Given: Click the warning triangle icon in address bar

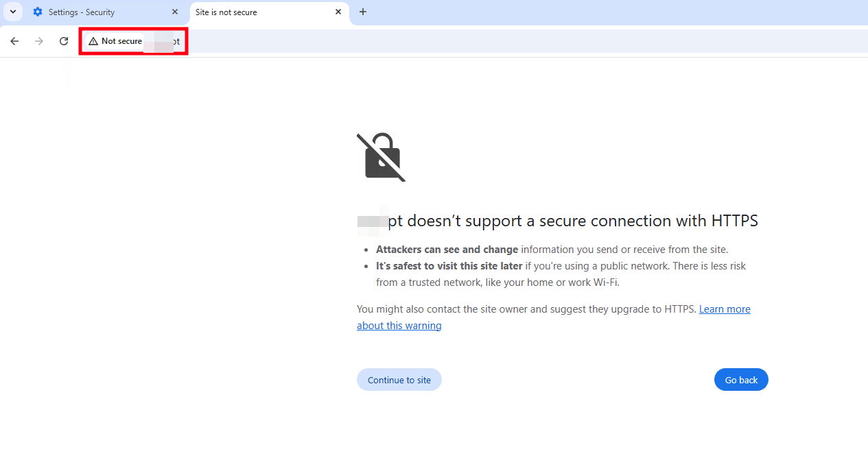Looking at the screenshot, I should pyautogui.click(x=93, y=41).
